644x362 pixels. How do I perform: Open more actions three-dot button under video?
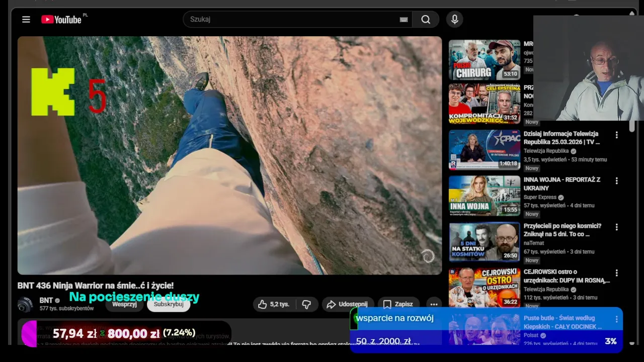(434, 304)
